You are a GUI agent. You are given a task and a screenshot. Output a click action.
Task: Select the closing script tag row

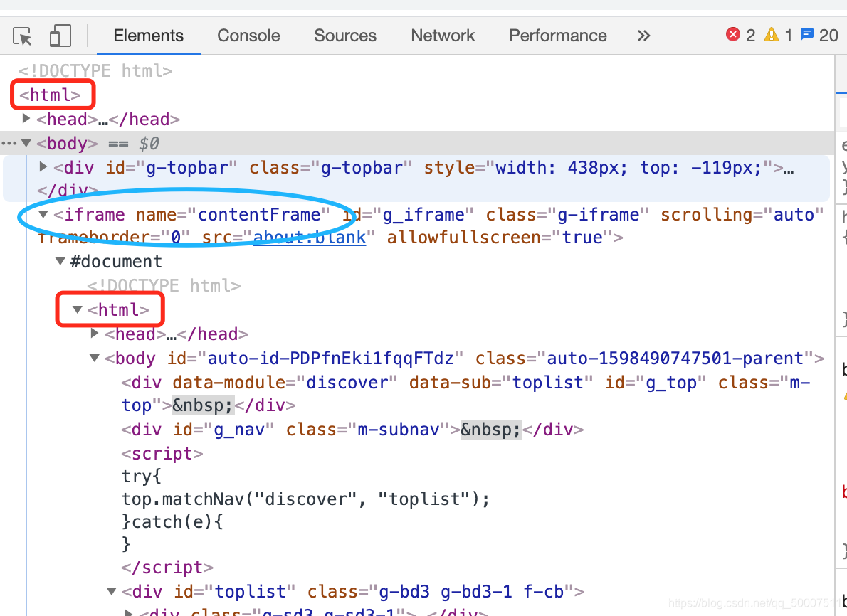click(167, 568)
